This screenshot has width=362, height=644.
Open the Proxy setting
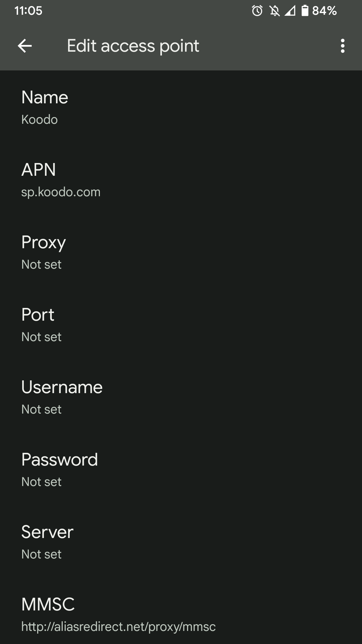click(x=181, y=252)
